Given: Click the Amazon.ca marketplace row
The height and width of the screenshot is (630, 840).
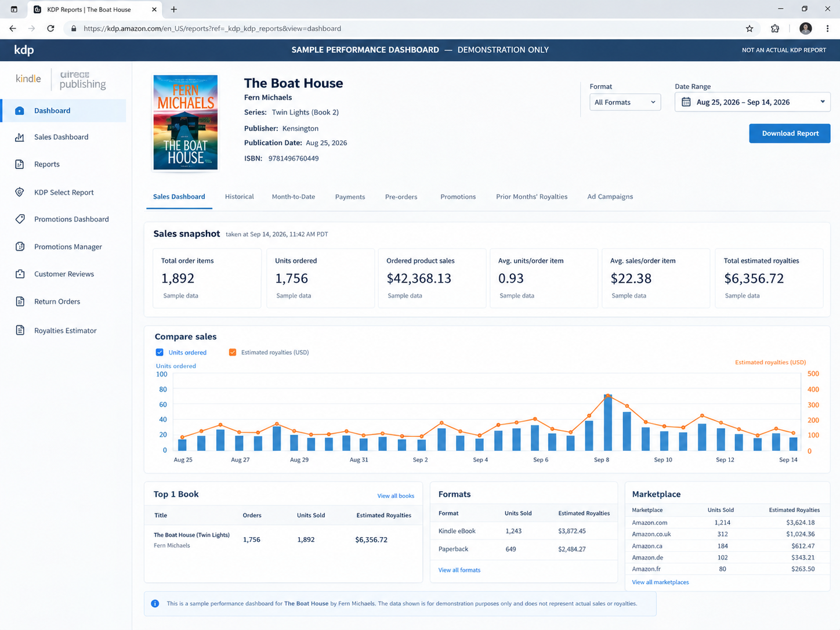Looking at the screenshot, I should tap(727, 546).
